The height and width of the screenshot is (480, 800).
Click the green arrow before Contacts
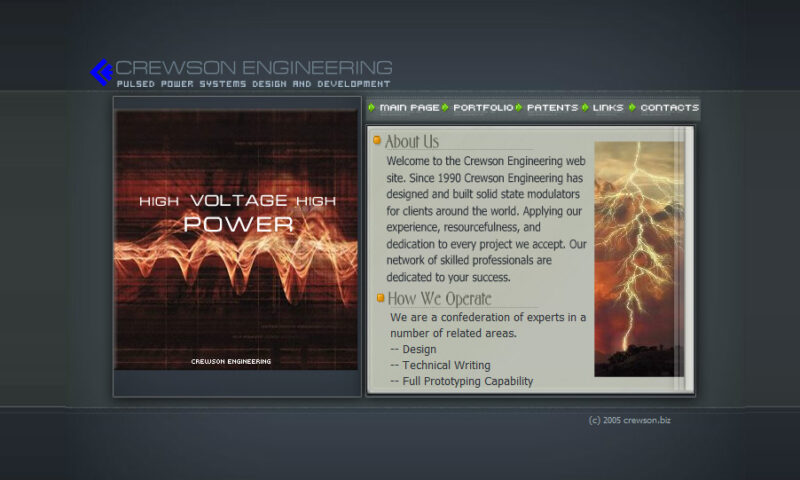632,108
